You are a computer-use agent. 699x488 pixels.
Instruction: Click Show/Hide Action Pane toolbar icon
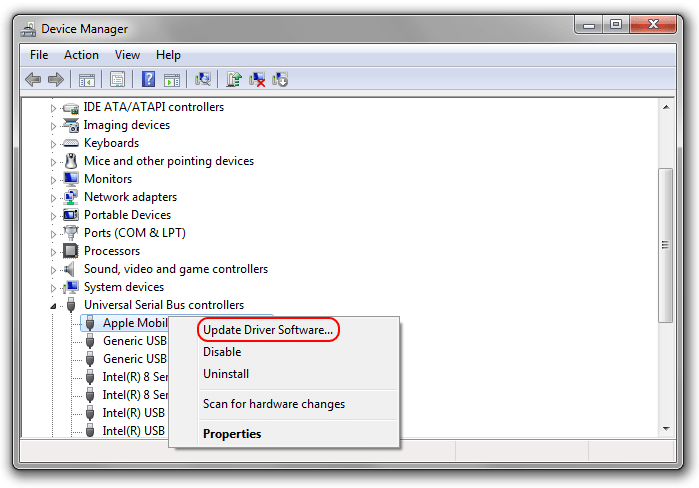(172, 80)
